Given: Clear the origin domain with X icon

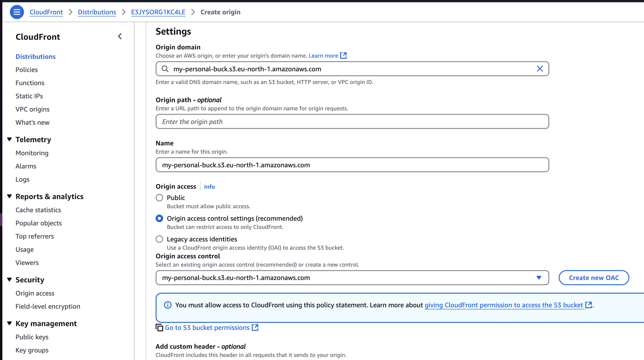Looking at the screenshot, I should [540, 69].
